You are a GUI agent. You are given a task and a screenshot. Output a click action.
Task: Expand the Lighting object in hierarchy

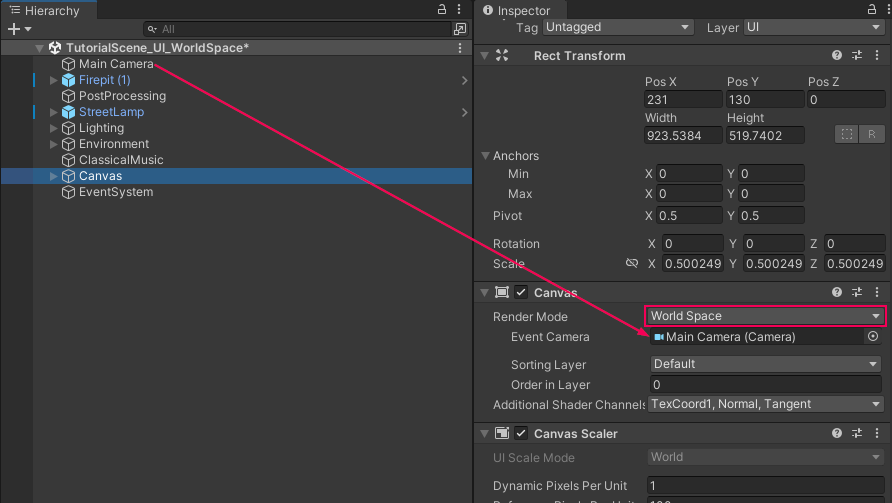coord(55,128)
